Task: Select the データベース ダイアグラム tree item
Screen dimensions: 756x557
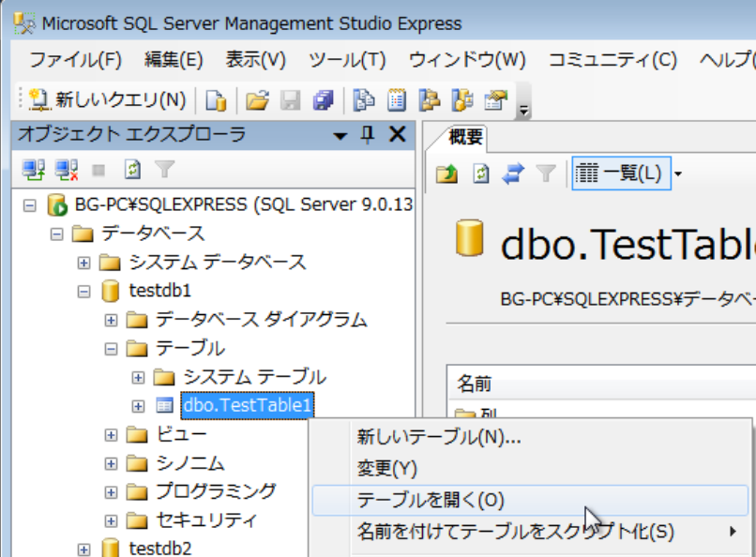Action: 262,320
